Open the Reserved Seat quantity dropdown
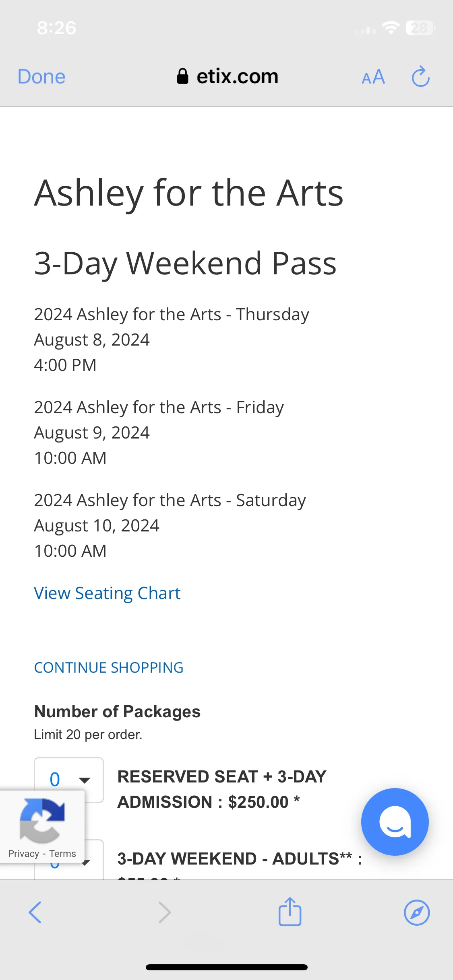The height and width of the screenshot is (980, 453). 69,780
